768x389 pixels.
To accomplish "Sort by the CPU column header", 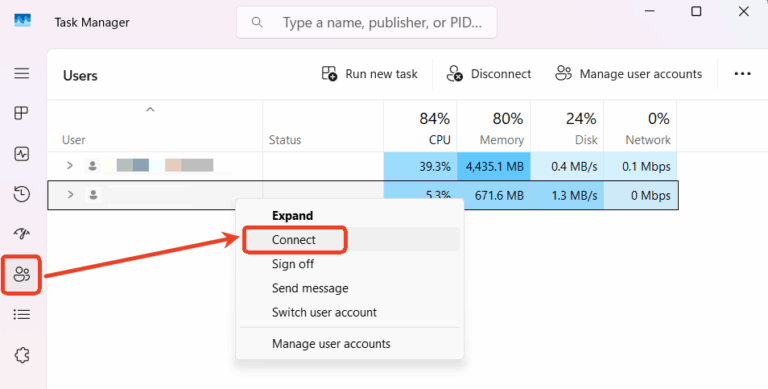I will coord(420,126).
